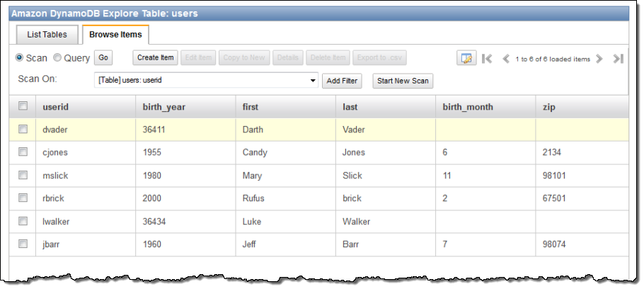Viewport: 644px width, 289px height.
Task: Tick the checkbox next to jbarr
Action: 23,244
